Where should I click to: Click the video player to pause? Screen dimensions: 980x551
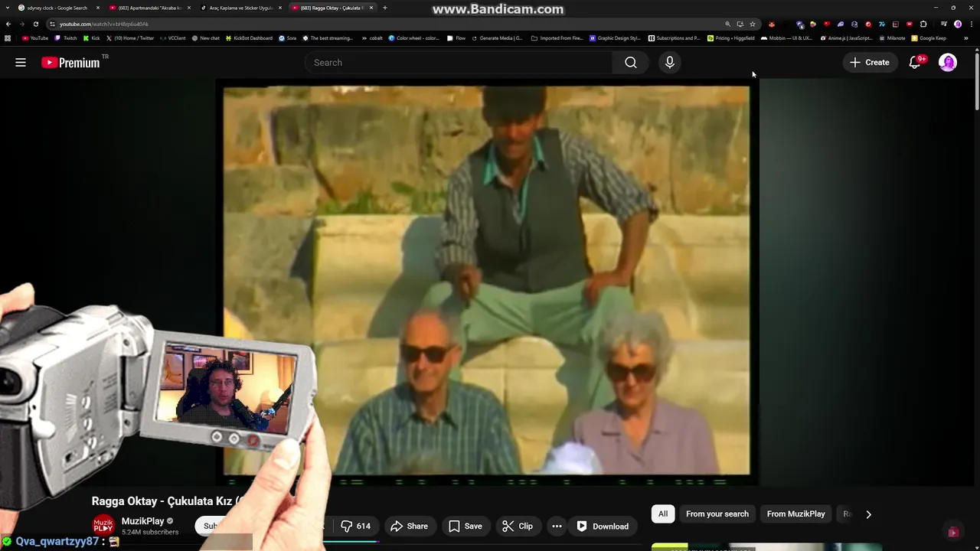pyautogui.click(x=487, y=281)
